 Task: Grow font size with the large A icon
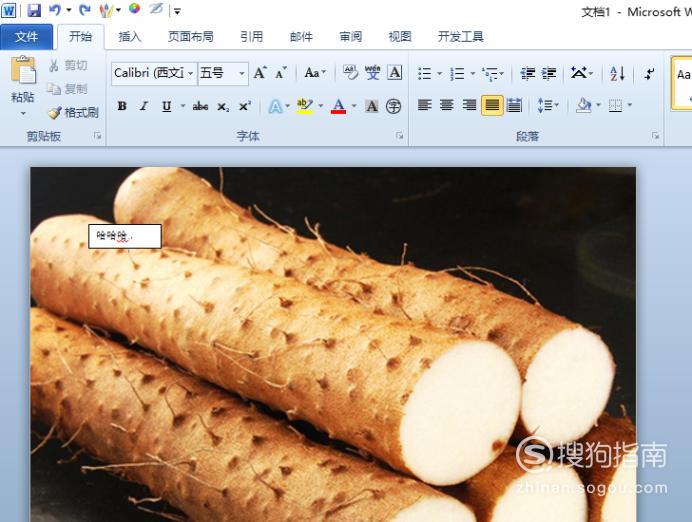pos(260,73)
